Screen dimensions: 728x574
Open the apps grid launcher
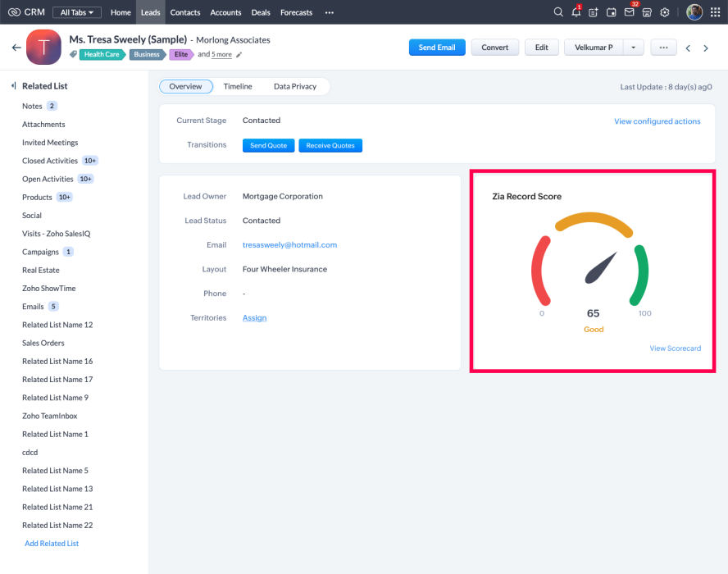(715, 12)
